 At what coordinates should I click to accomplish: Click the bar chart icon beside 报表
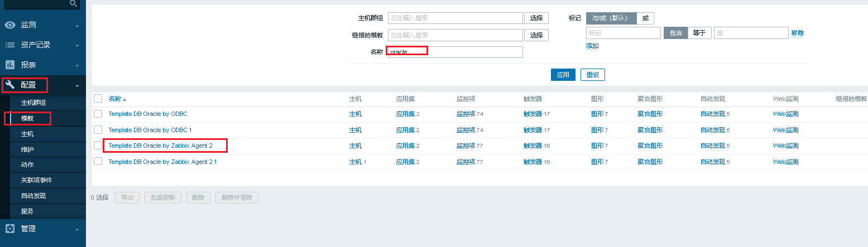coord(10,65)
